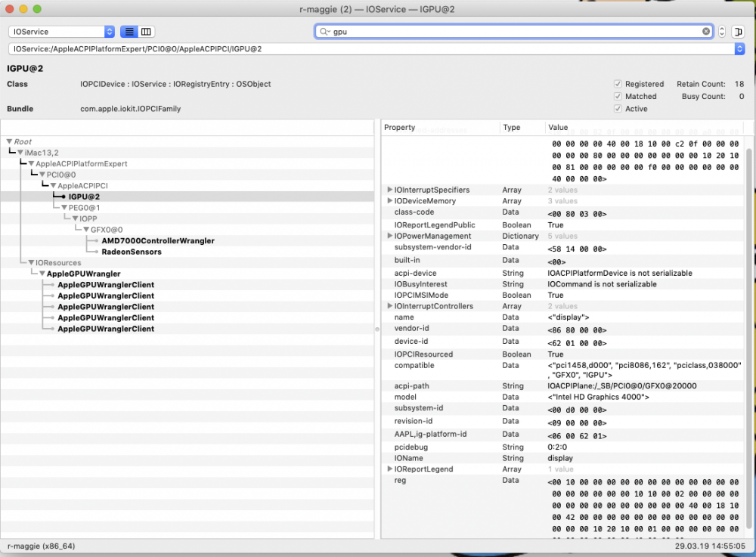The width and height of the screenshot is (756, 557).
Task: Click the search result stepper arrows
Action: click(722, 32)
